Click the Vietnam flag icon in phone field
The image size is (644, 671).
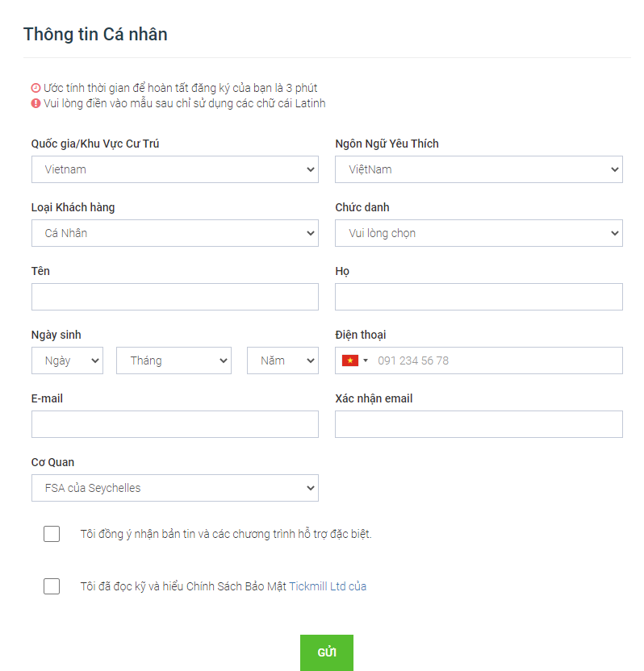(x=349, y=361)
